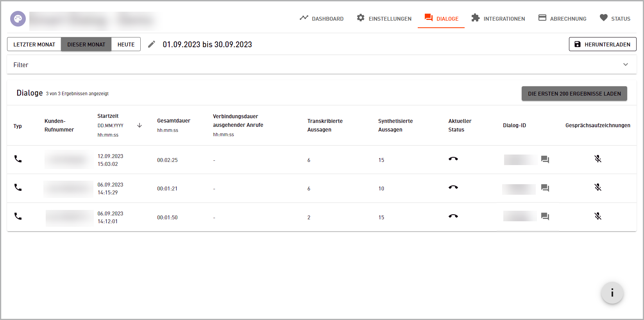
Task: Open the Status tab
Action: click(x=615, y=18)
